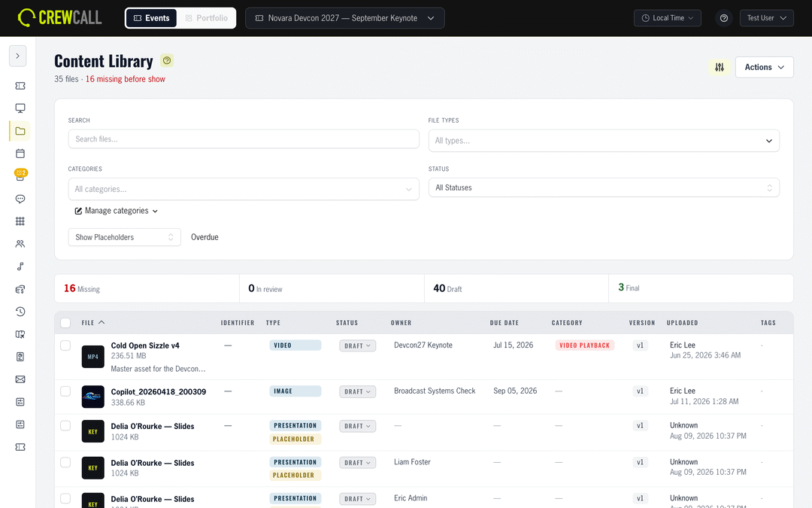Open the Test User menu
812x508 pixels.
tap(766, 18)
